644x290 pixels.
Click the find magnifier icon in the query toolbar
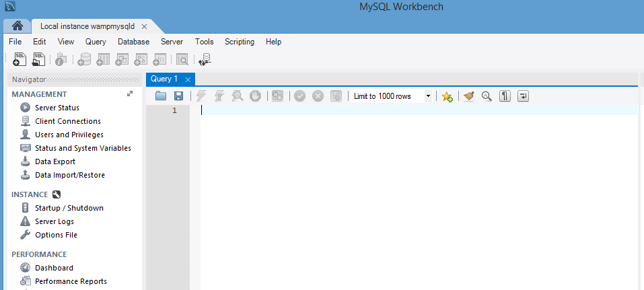487,96
